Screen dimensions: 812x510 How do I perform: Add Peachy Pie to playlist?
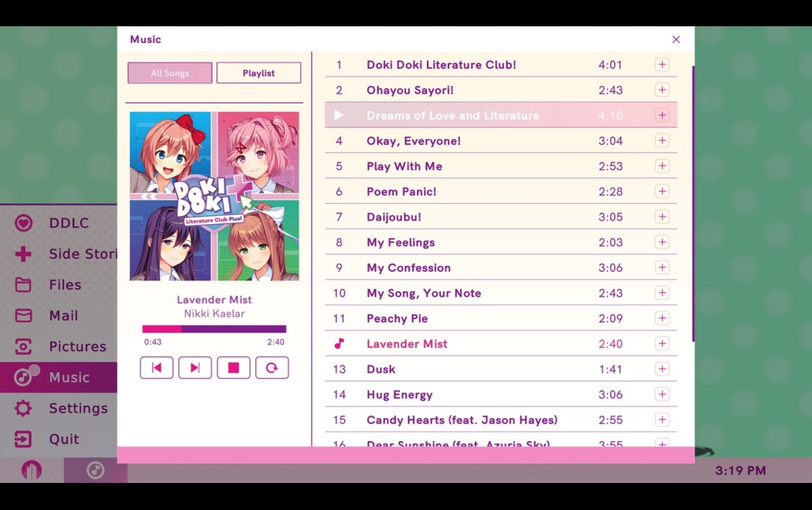pos(662,318)
